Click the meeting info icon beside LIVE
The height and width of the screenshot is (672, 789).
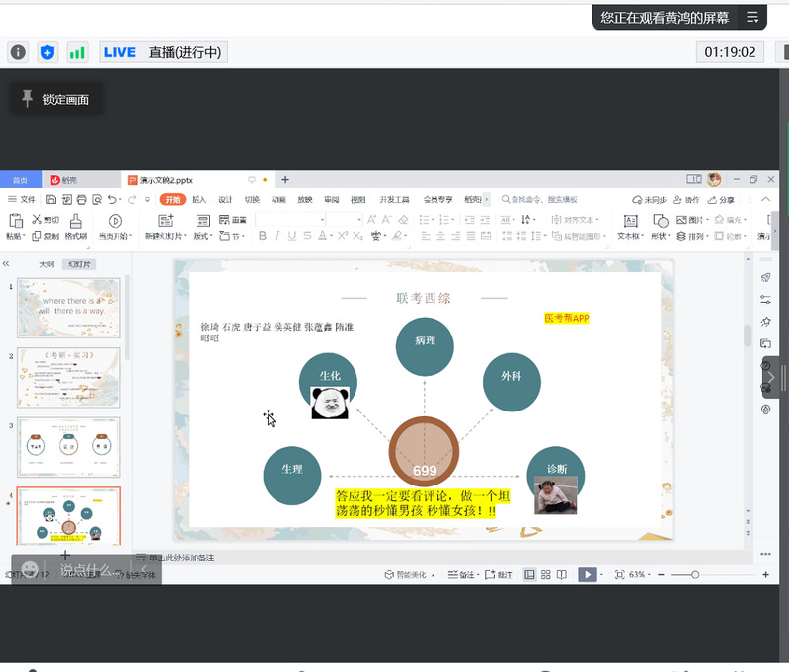point(18,52)
